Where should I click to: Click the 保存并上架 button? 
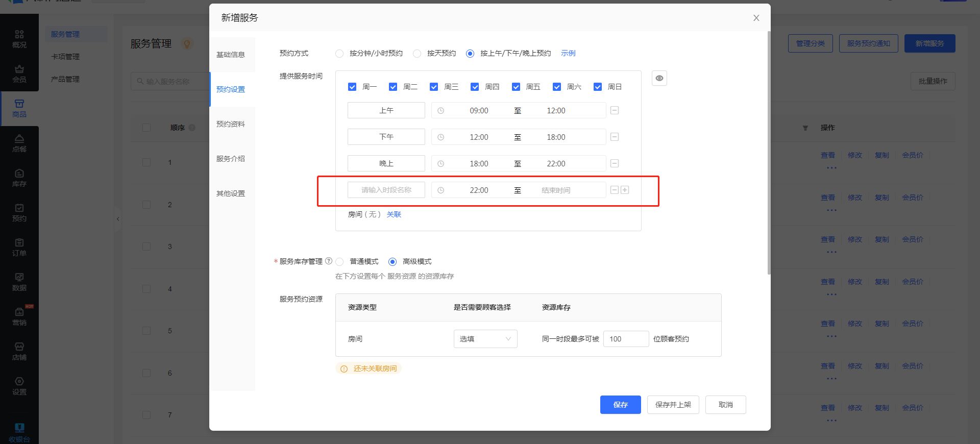coord(673,405)
